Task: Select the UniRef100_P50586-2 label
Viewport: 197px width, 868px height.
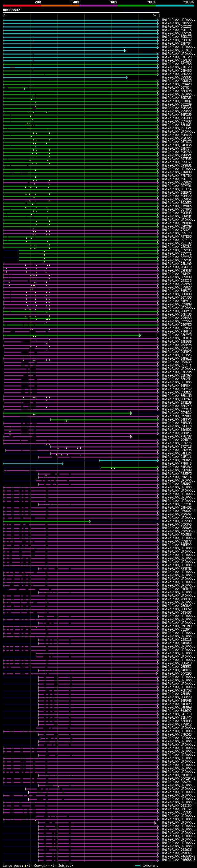Action: (179, 531)
